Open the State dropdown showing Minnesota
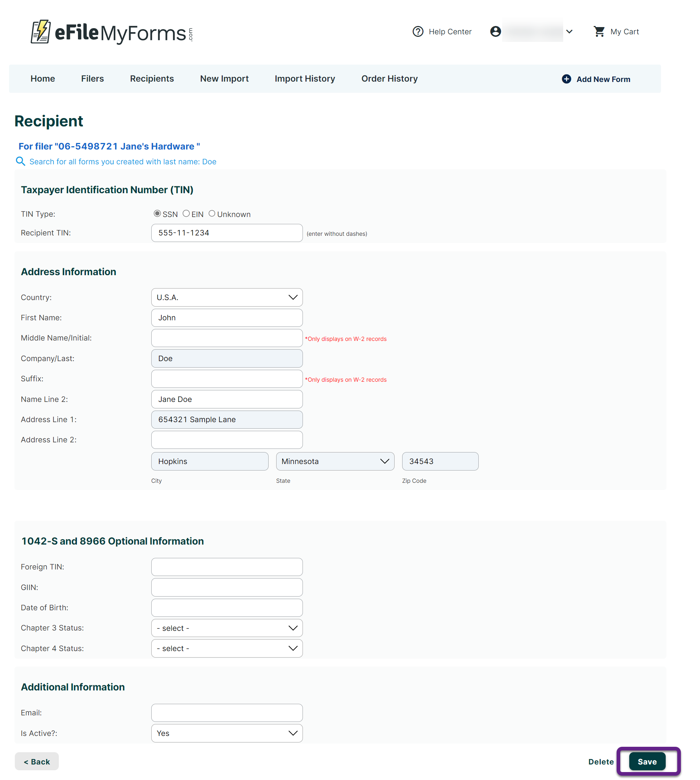 [x=335, y=461]
